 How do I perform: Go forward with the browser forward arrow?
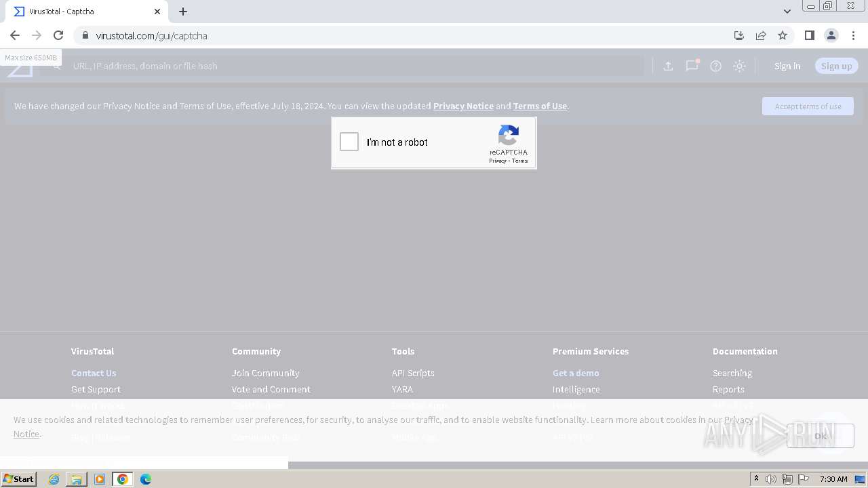pyautogui.click(x=37, y=35)
